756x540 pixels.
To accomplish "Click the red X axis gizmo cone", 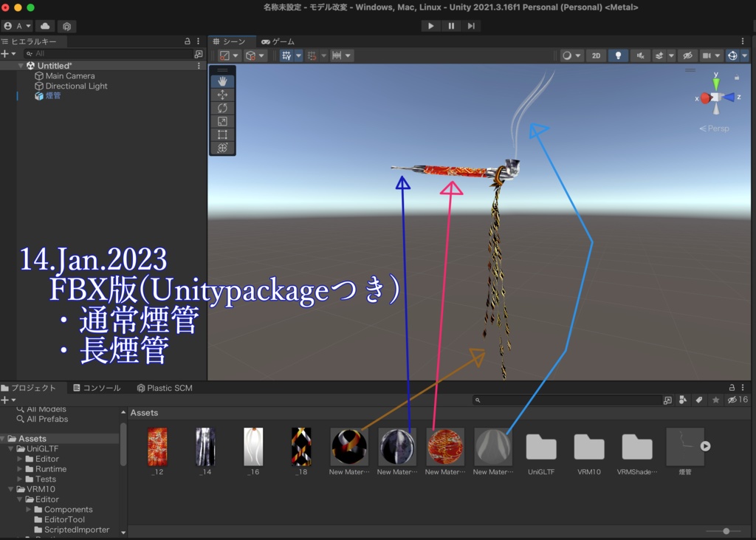I will tap(705, 98).
